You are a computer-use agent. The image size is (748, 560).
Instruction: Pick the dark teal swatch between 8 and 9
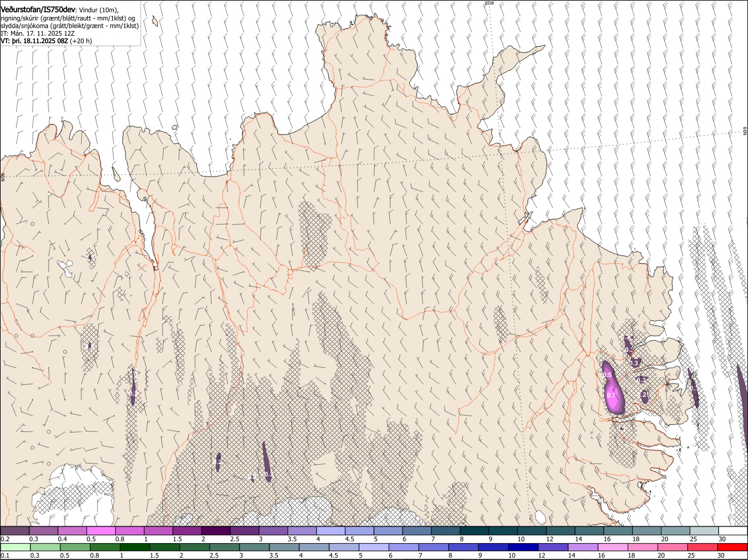[x=474, y=531]
